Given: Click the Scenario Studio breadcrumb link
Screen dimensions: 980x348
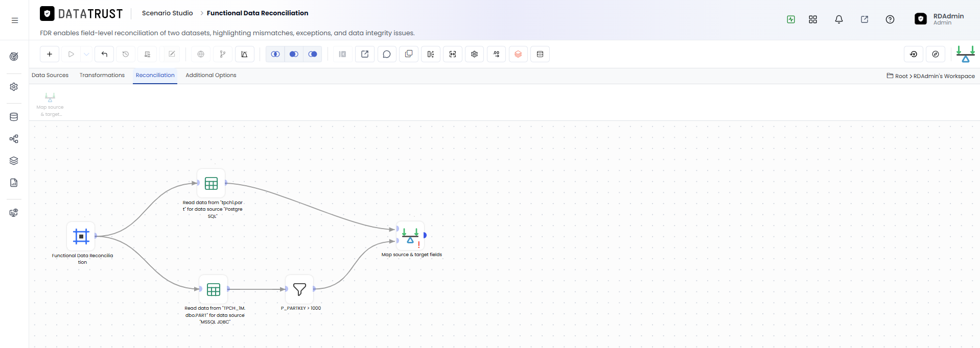Looking at the screenshot, I should 168,13.
